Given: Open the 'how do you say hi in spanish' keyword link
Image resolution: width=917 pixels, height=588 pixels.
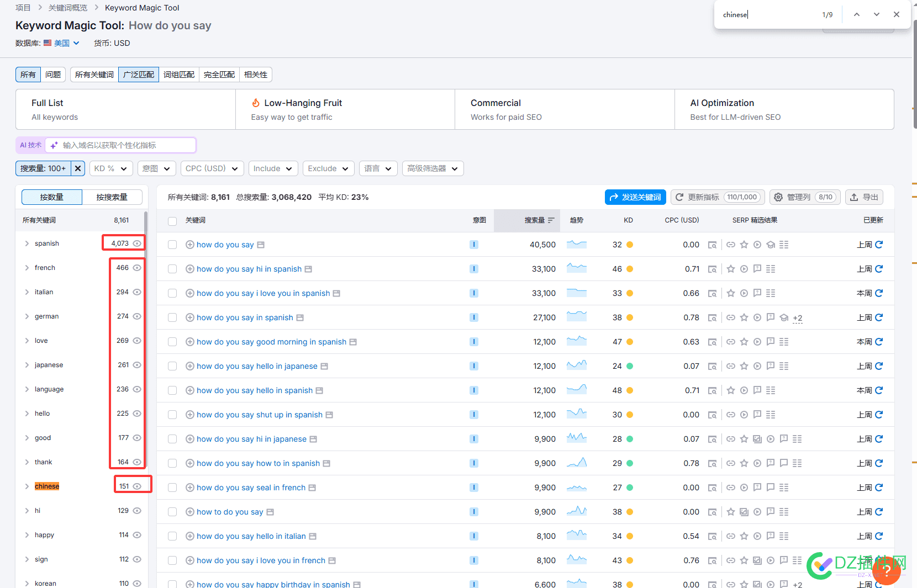Looking at the screenshot, I should tap(249, 269).
